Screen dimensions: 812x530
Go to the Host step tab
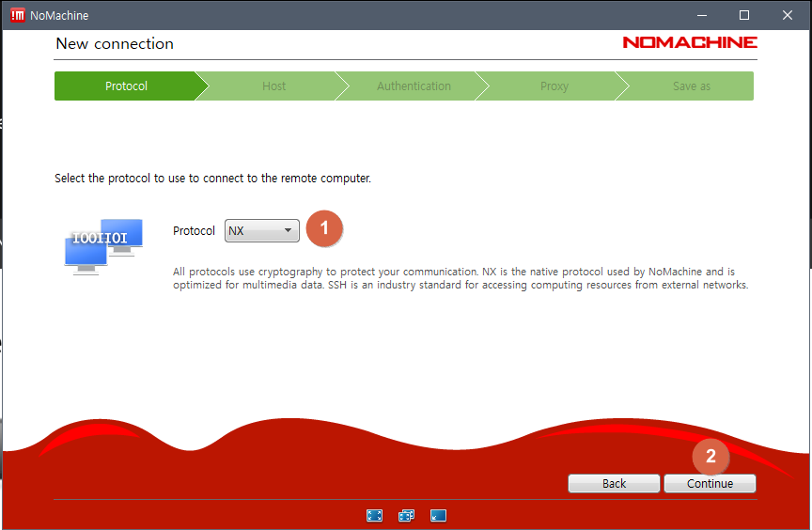[273, 86]
